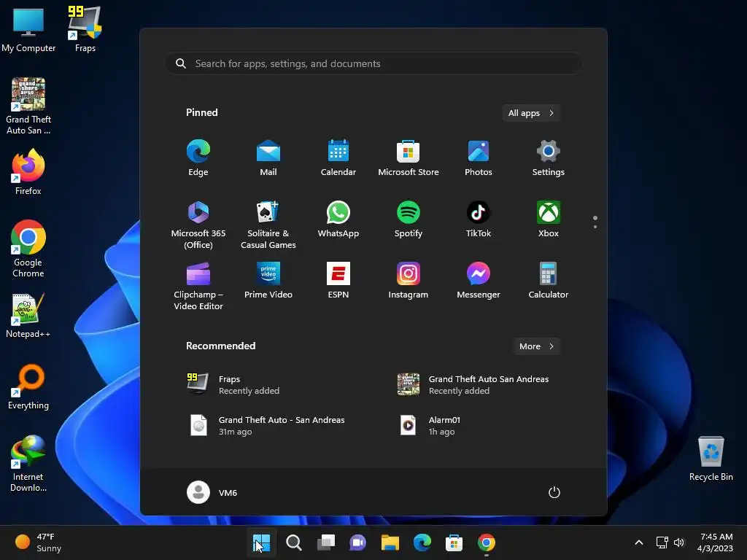Show More recommended items
The image size is (747, 560).
536,346
